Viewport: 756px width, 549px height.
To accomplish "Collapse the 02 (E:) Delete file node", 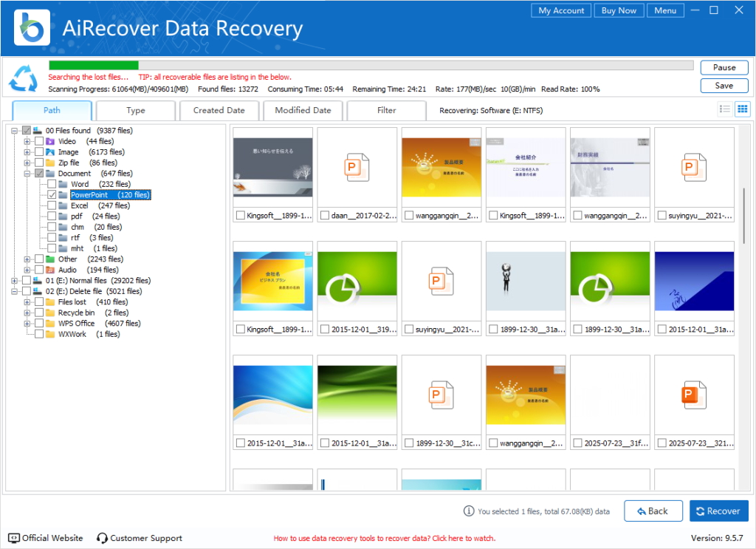I will (x=14, y=291).
